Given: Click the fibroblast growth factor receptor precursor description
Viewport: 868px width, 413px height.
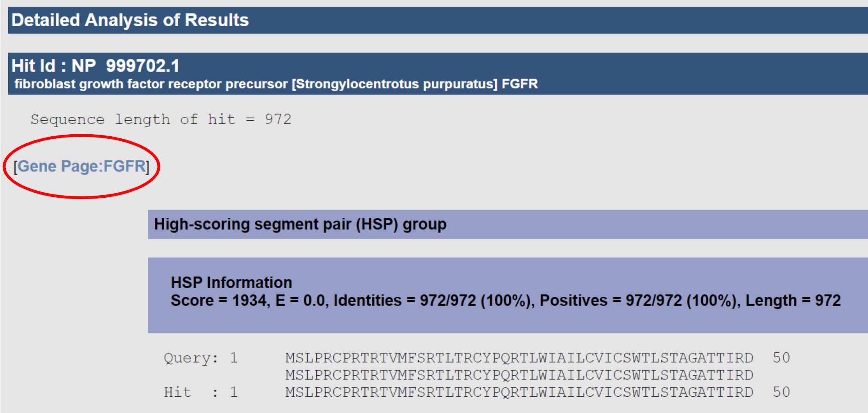Looking at the screenshot, I should click(x=276, y=84).
